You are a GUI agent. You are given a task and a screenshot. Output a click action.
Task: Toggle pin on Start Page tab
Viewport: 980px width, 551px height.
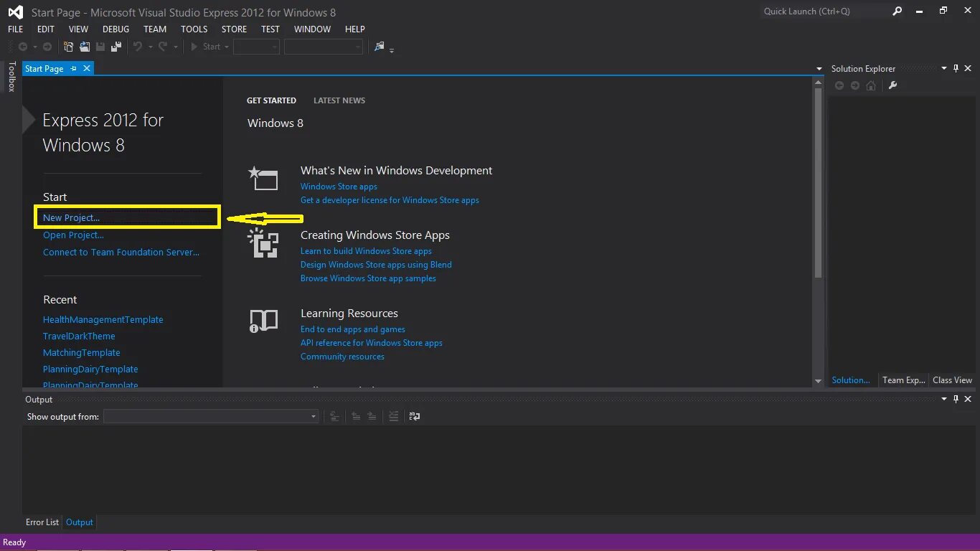pyautogui.click(x=73, y=68)
